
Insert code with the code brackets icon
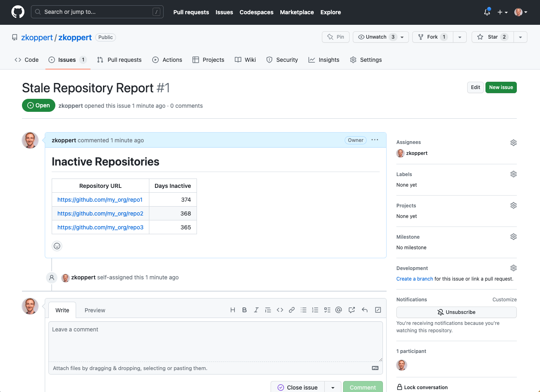[280, 310]
